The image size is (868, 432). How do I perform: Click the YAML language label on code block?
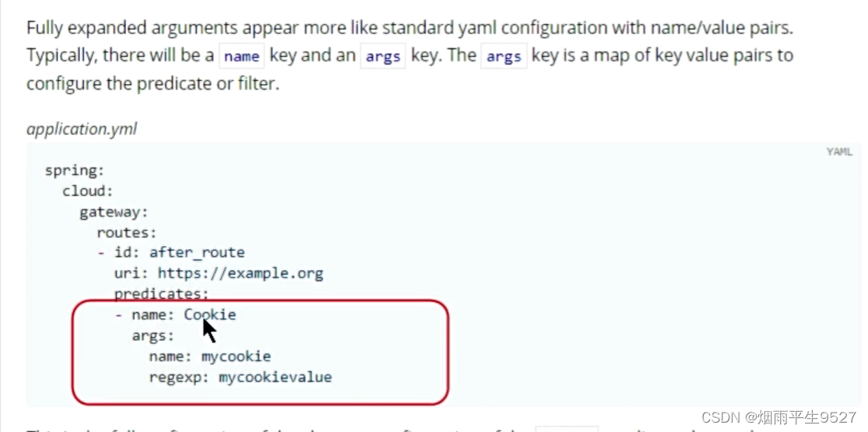pos(838,152)
